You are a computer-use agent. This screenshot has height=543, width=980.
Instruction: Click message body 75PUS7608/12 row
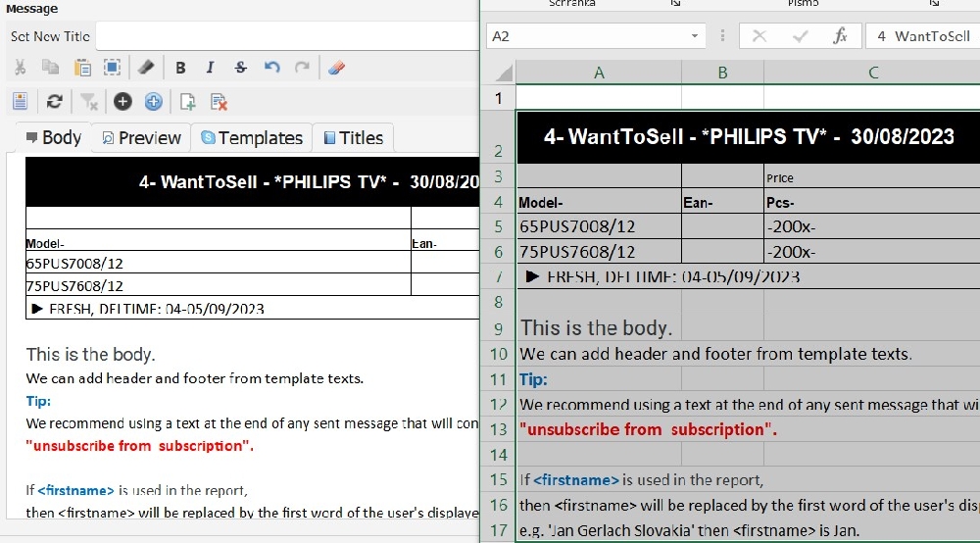point(219,285)
